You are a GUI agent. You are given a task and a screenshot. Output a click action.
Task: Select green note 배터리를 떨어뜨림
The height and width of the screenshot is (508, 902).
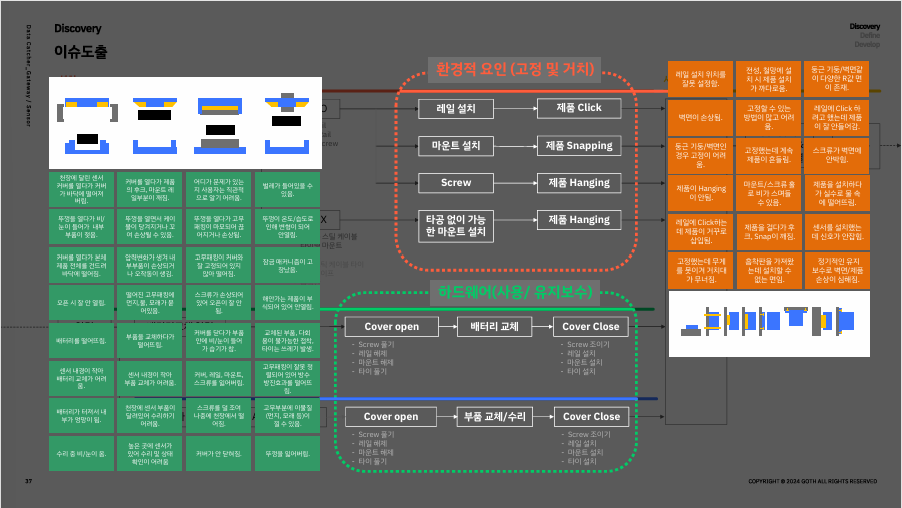pos(81,341)
